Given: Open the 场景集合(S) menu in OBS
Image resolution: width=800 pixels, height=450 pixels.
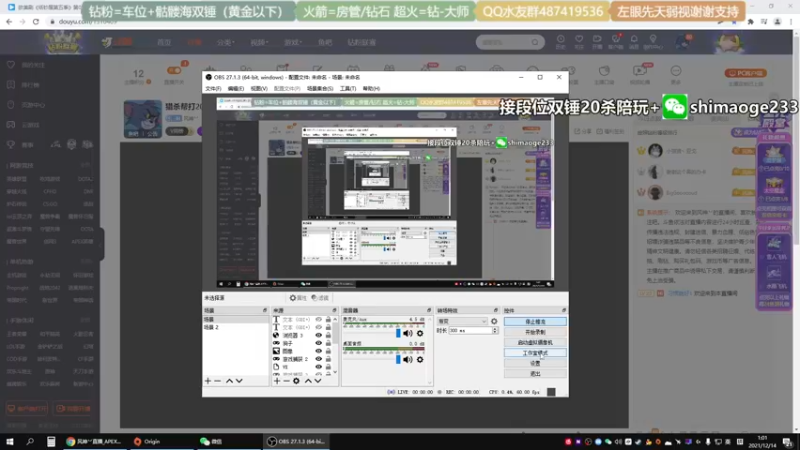Looking at the screenshot, I should (320, 89).
